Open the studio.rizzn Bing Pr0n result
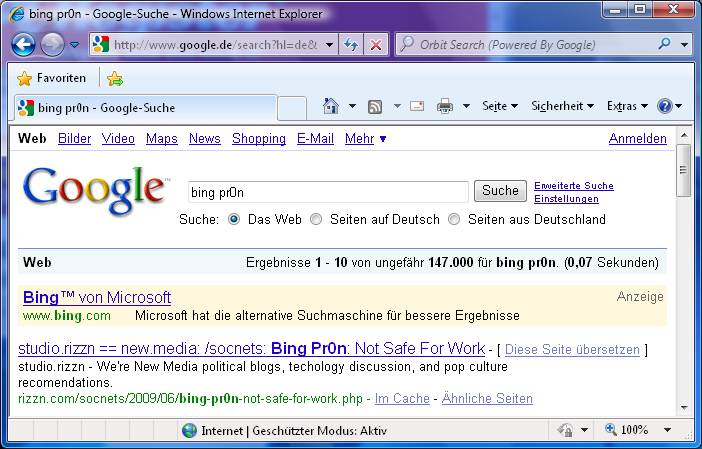This screenshot has width=702, height=449. tap(252, 348)
